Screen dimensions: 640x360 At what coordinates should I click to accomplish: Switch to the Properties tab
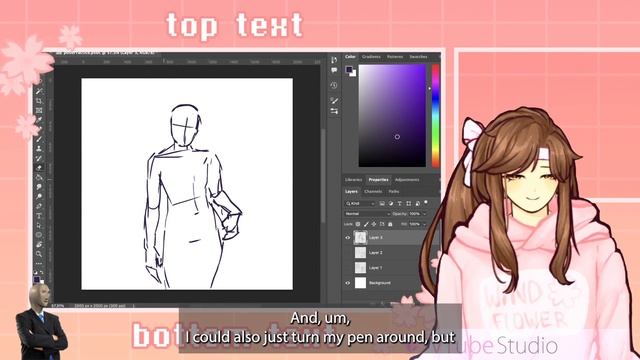378,180
